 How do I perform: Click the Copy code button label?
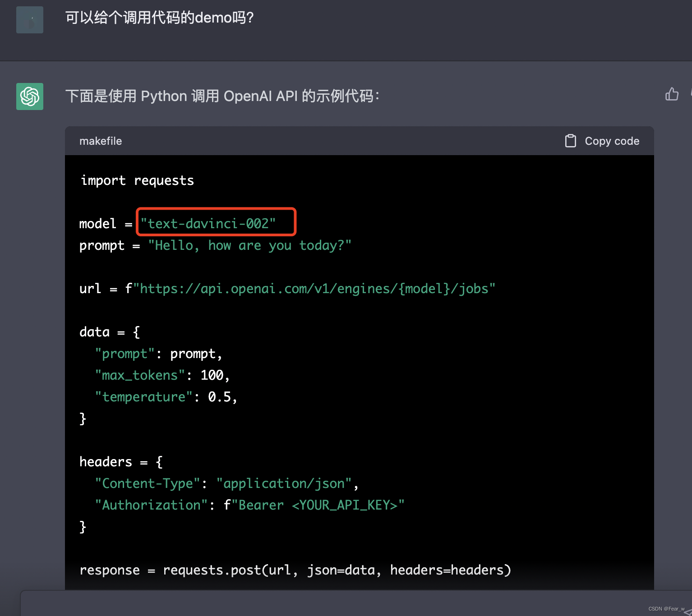click(x=612, y=141)
